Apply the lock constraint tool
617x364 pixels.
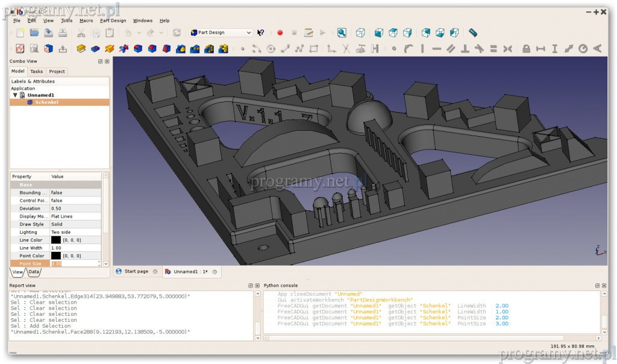pos(526,49)
